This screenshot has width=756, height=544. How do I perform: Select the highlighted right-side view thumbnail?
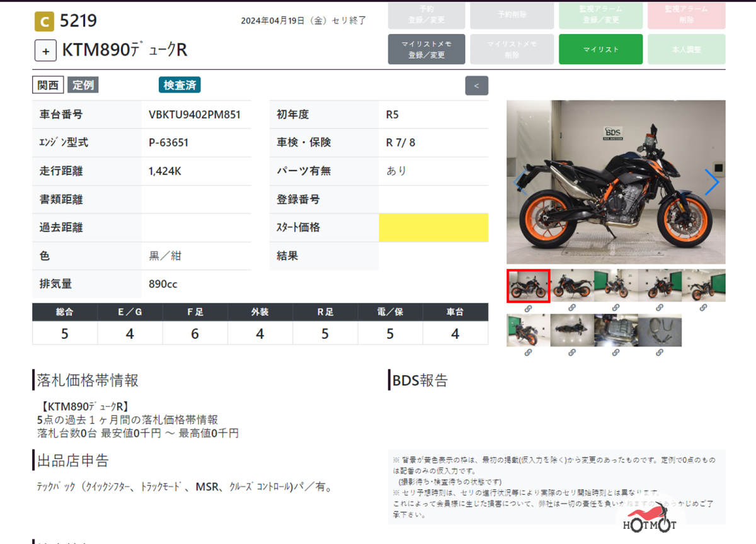tap(528, 286)
